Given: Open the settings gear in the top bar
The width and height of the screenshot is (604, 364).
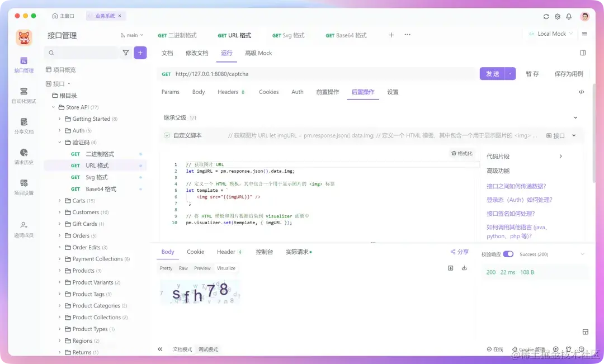Looking at the screenshot, I should coord(558,17).
